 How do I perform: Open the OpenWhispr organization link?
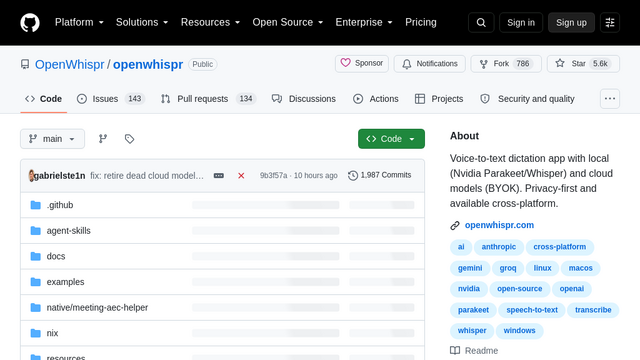coord(70,64)
